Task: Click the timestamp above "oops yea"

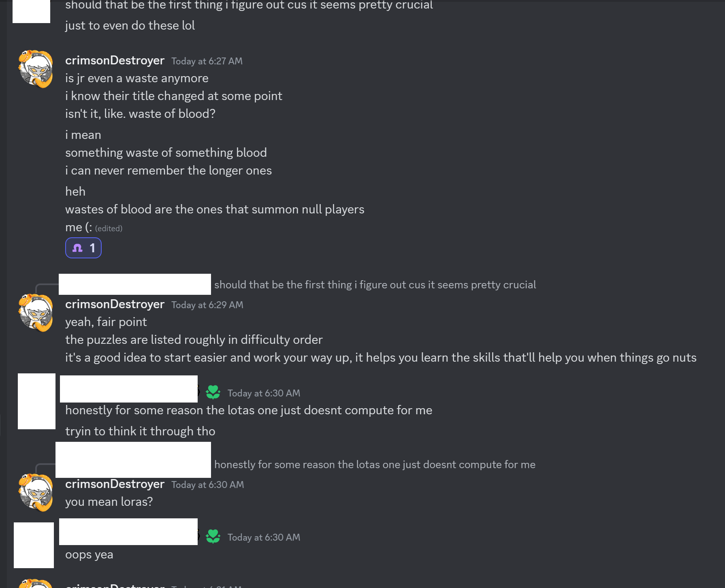Action: pos(264,537)
